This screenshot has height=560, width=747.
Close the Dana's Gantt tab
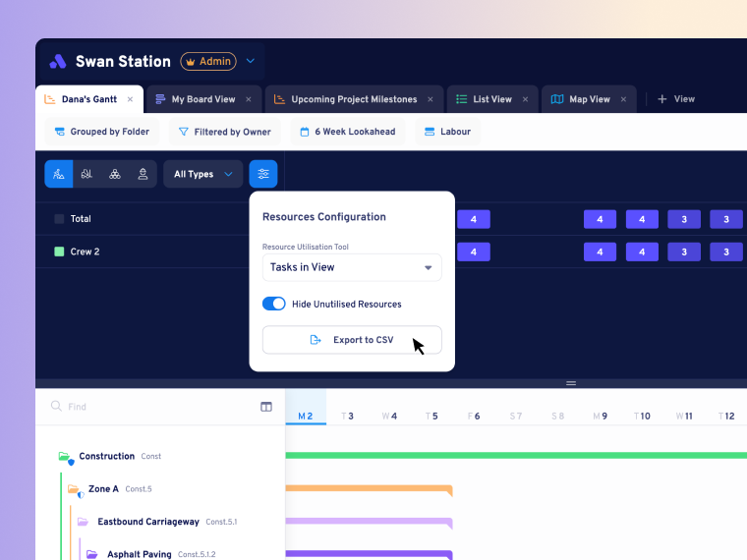pos(130,99)
